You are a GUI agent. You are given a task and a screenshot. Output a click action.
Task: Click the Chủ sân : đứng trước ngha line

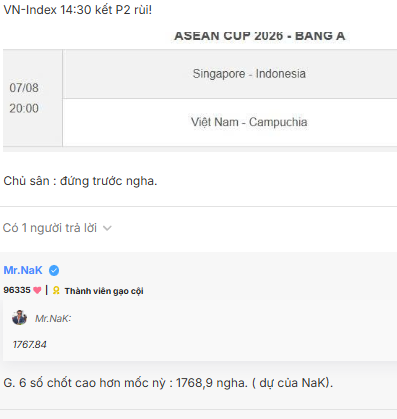pos(80,181)
